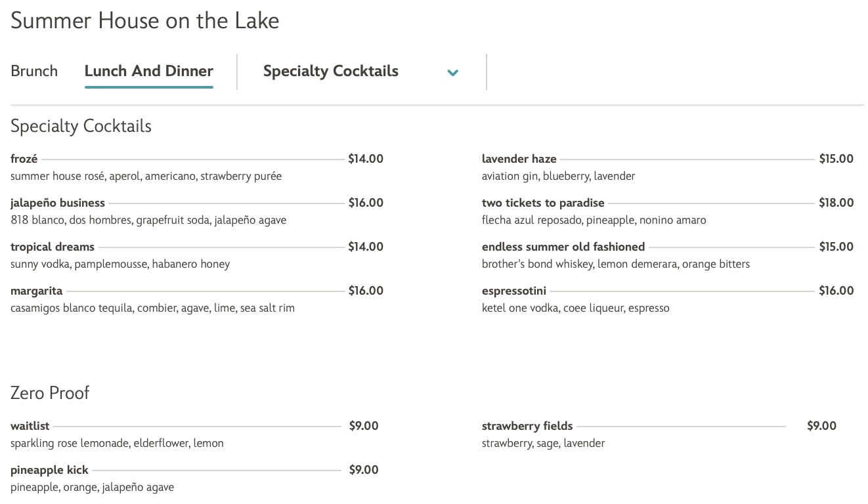Open the pineapple kick menu item
This screenshot has height=504, width=868.
(x=49, y=469)
